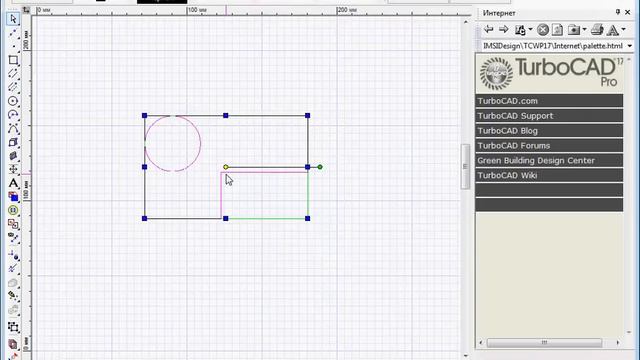Viewport: 640px width, 360px height.
Task: Select the red-blue fill/format tool
Action: (x=13, y=197)
